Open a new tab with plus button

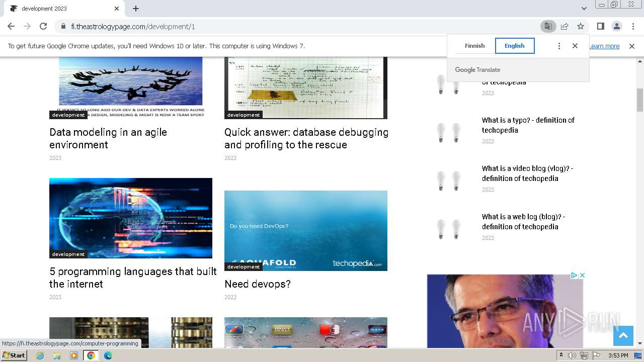tap(136, 9)
